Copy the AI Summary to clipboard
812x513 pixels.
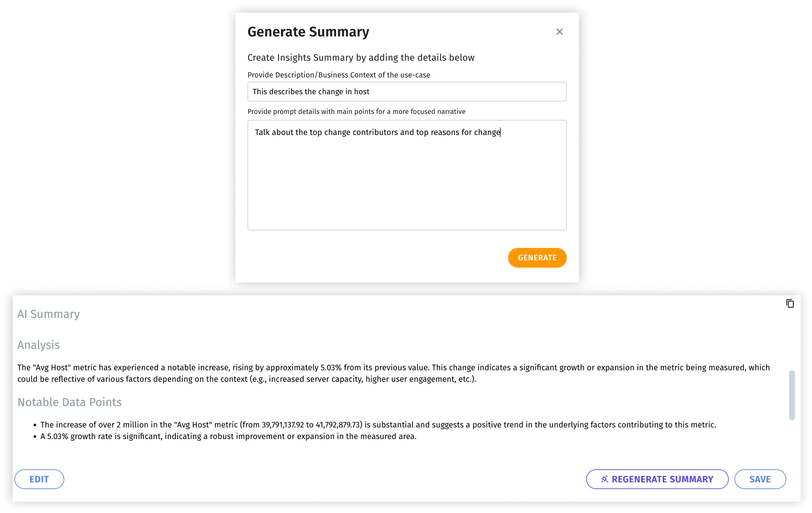click(x=790, y=303)
